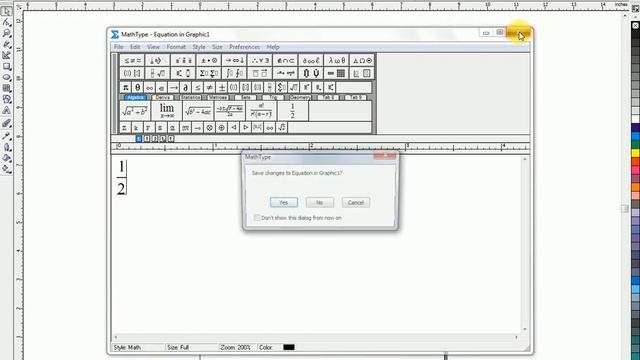Open the relational symbols palette (≤ ≠ ≈)

pyautogui.click(x=132, y=61)
